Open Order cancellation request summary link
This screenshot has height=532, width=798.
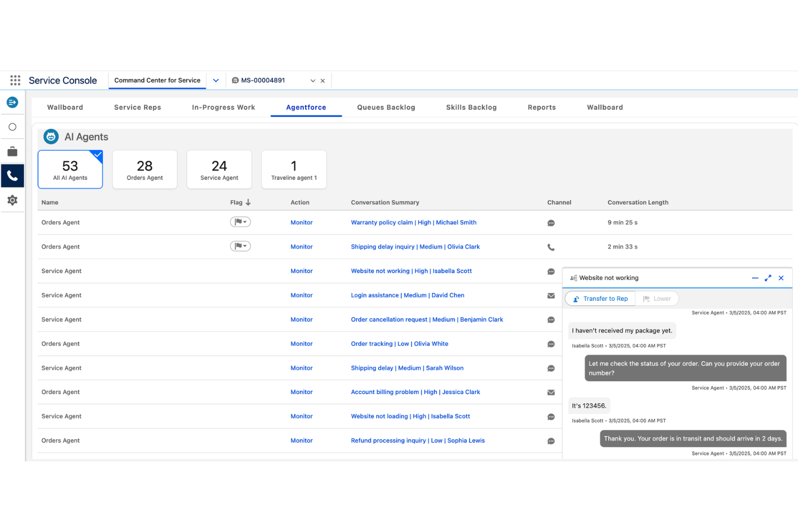coord(427,320)
